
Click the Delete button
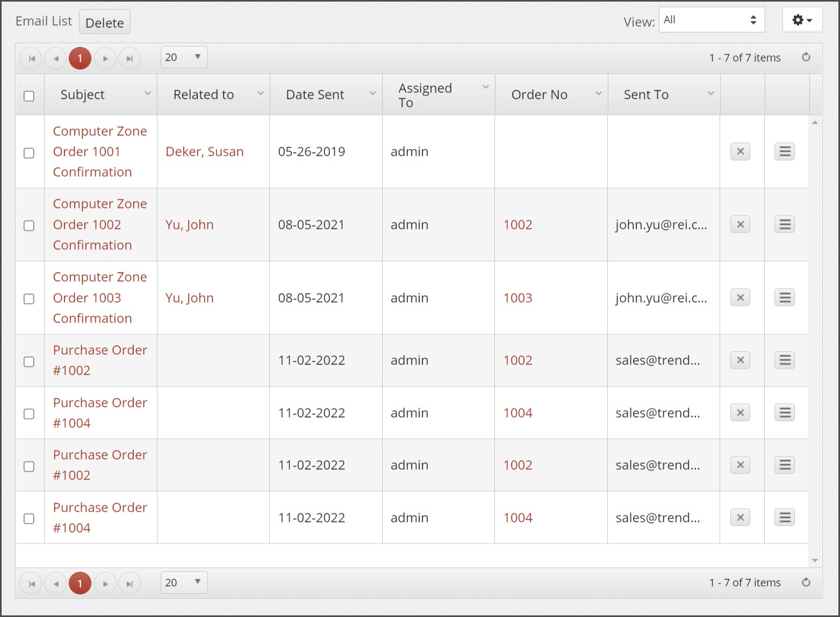(x=105, y=22)
